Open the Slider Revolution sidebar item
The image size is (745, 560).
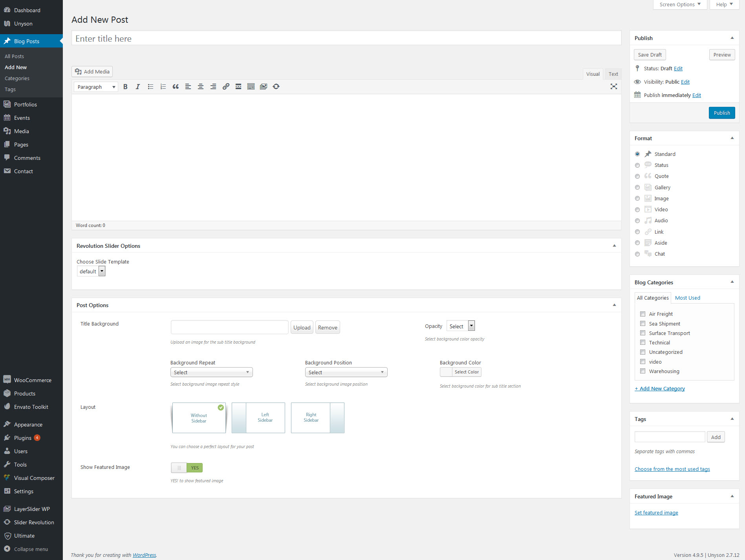click(34, 522)
